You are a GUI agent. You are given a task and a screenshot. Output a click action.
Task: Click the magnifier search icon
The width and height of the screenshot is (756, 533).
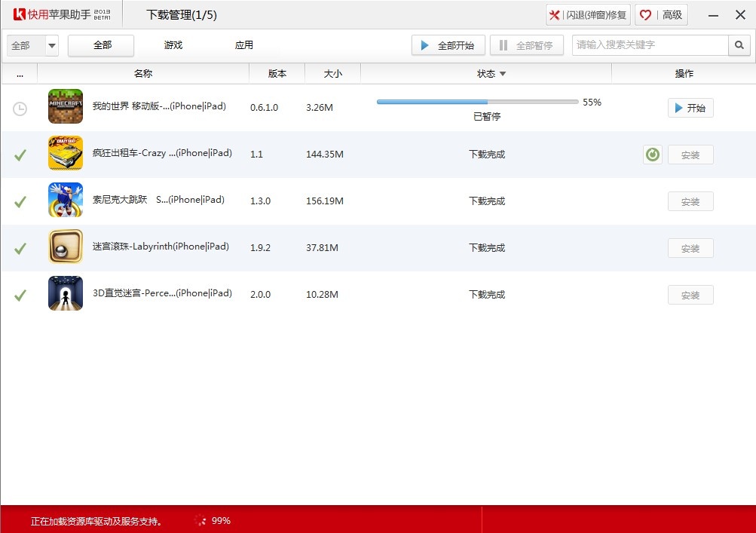[739, 45]
